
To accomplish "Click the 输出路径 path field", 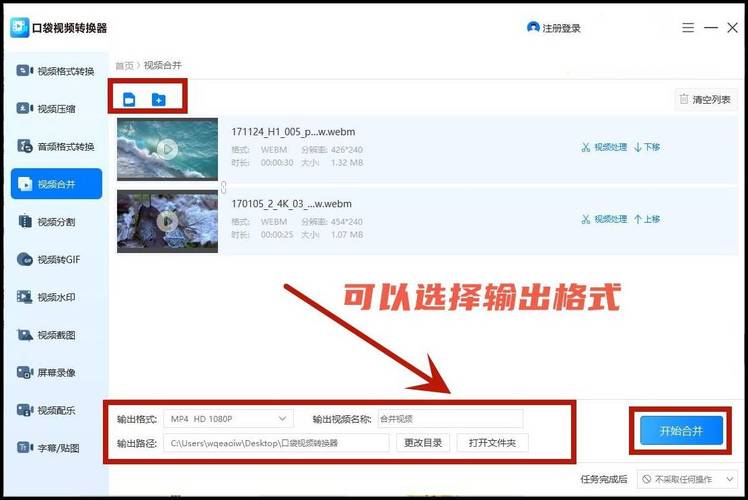I will click(x=276, y=443).
